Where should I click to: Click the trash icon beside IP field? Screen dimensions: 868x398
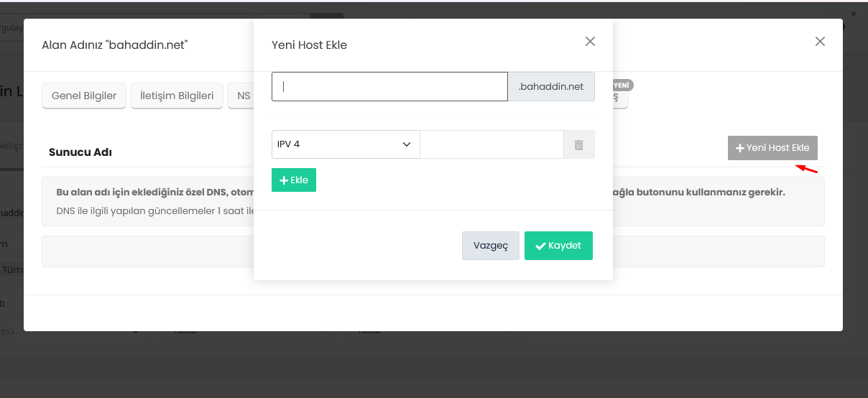[579, 144]
